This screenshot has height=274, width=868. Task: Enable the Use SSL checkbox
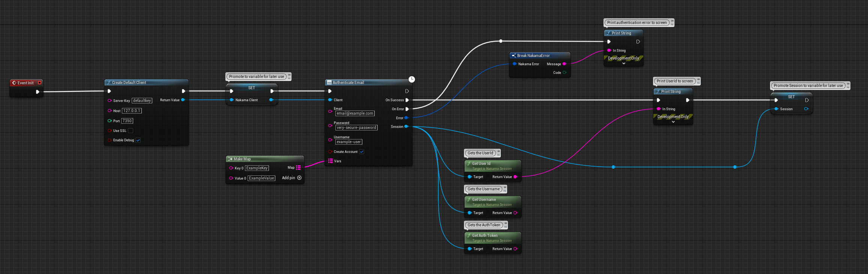tap(131, 131)
